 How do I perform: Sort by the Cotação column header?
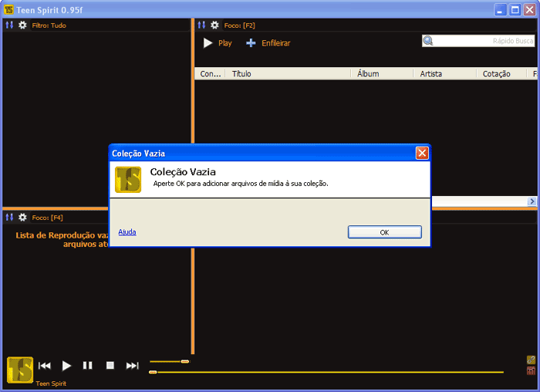[x=501, y=74]
